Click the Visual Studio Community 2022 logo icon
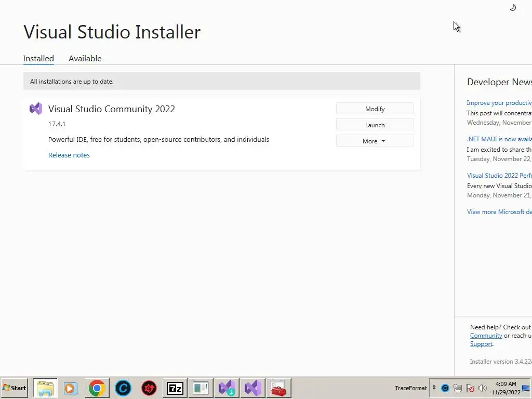The height and width of the screenshot is (399, 532). click(x=36, y=109)
